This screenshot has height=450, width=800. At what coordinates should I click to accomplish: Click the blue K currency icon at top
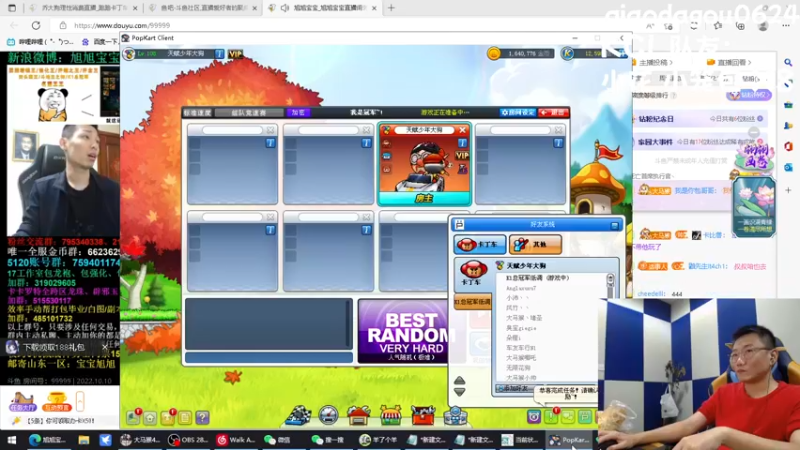(567, 53)
